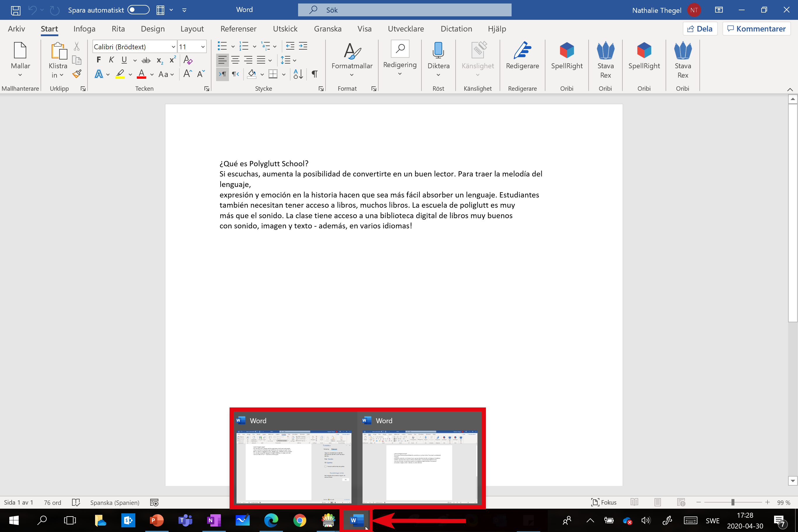Open macro recording icon in status bar

(154, 503)
